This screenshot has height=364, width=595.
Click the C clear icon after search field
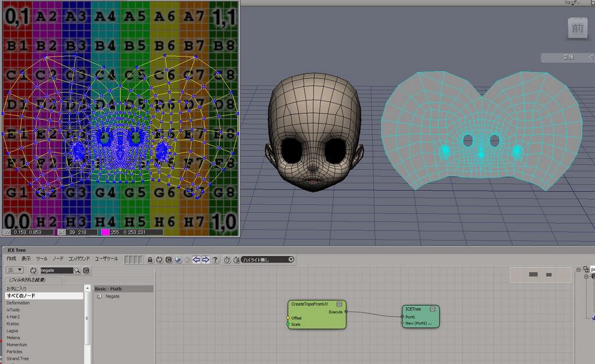[x=86, y=270]
